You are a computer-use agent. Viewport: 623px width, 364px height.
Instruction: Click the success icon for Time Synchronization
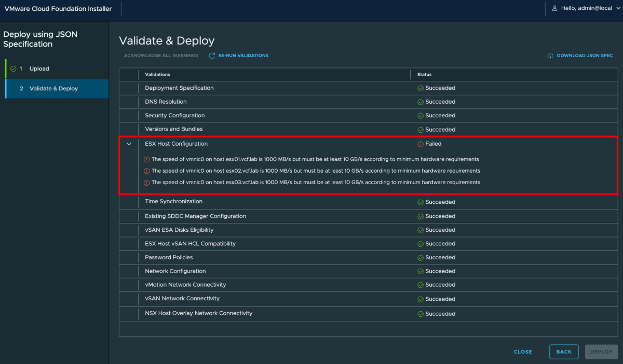tap(421, 202)
